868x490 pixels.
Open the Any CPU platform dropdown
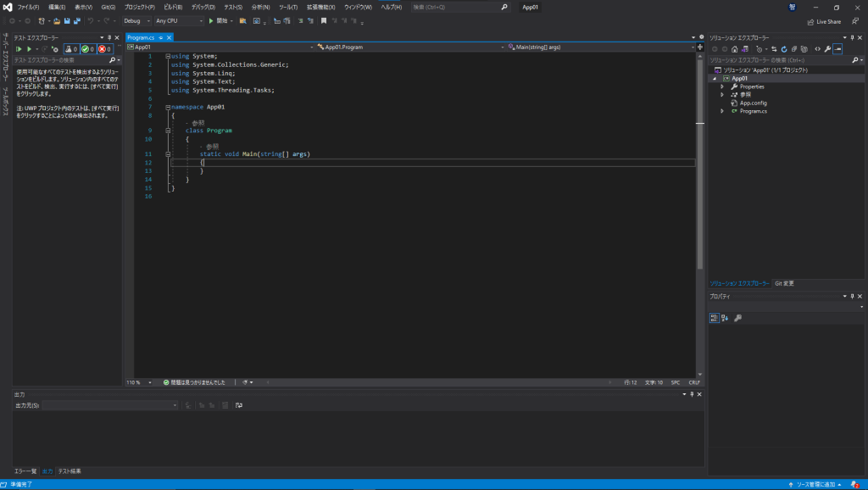[x=178, y=20]
